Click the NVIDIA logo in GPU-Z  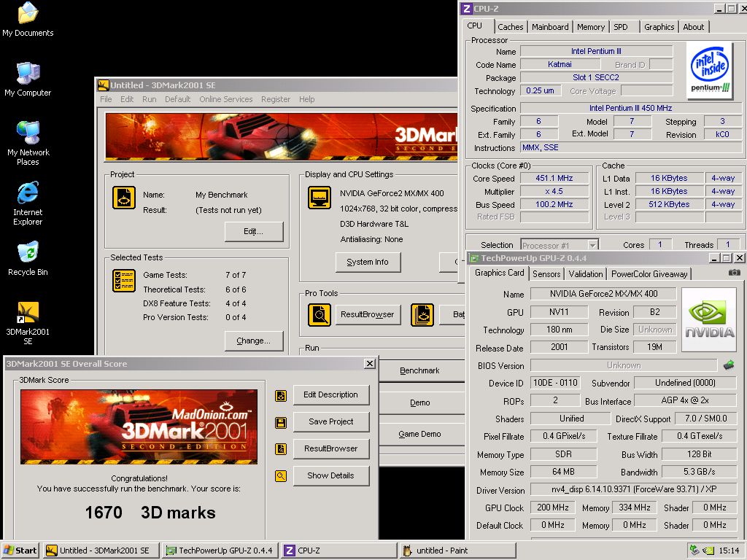pos(709,319)
